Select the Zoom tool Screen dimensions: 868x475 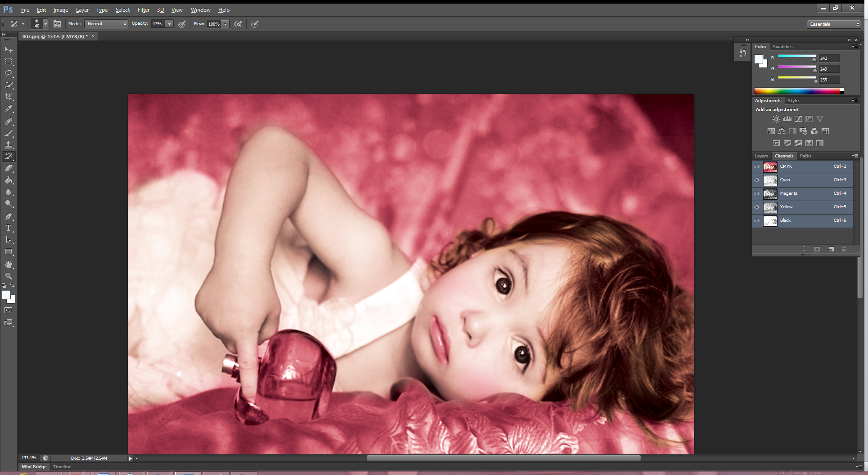click(9, 276)
